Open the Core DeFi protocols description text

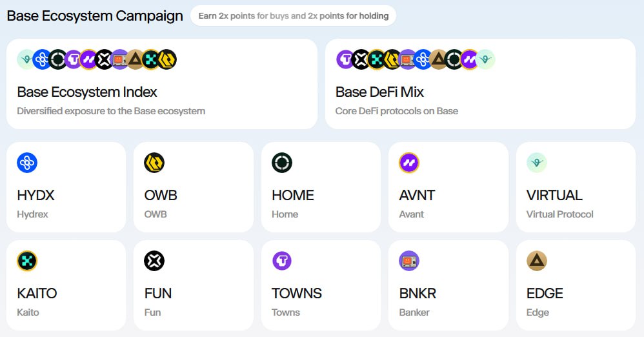point(396,111)
